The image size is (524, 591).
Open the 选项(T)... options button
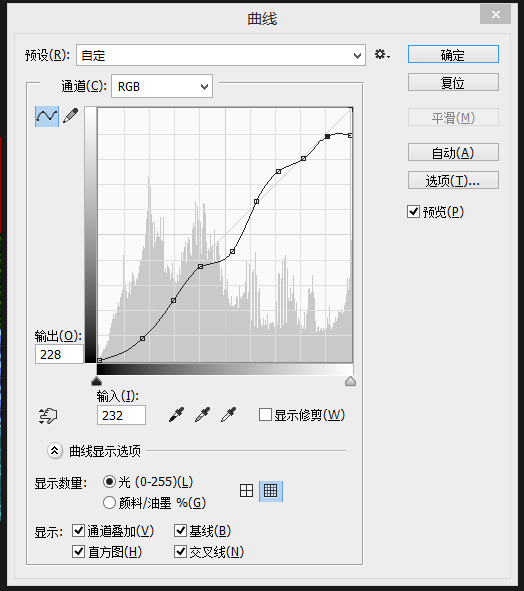[453, 181]
